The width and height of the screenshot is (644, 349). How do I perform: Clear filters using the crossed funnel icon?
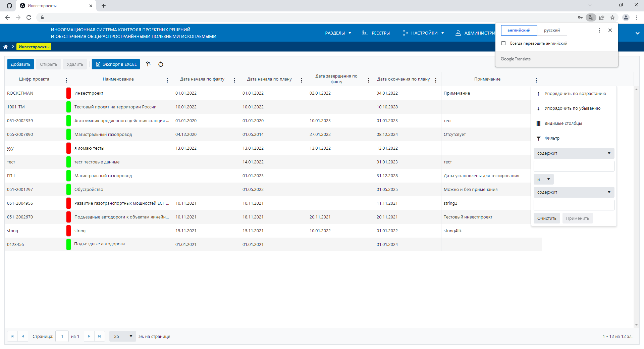coord(148,64)
